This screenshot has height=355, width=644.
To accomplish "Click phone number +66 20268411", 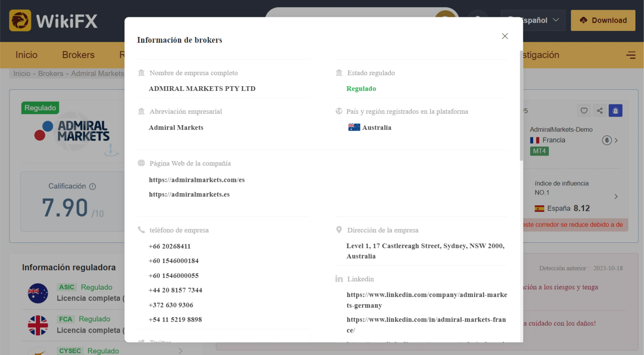I will [170, 246].
